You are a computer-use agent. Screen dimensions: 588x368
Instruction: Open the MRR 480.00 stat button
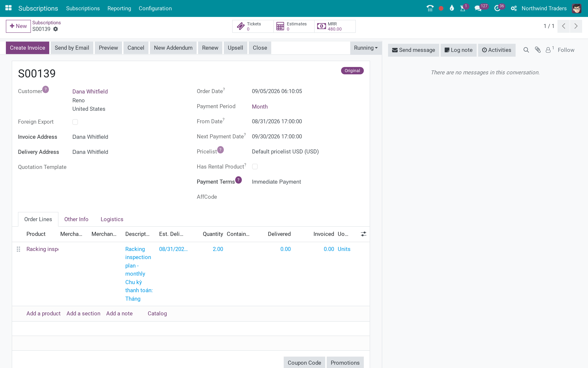coord(335,26)
